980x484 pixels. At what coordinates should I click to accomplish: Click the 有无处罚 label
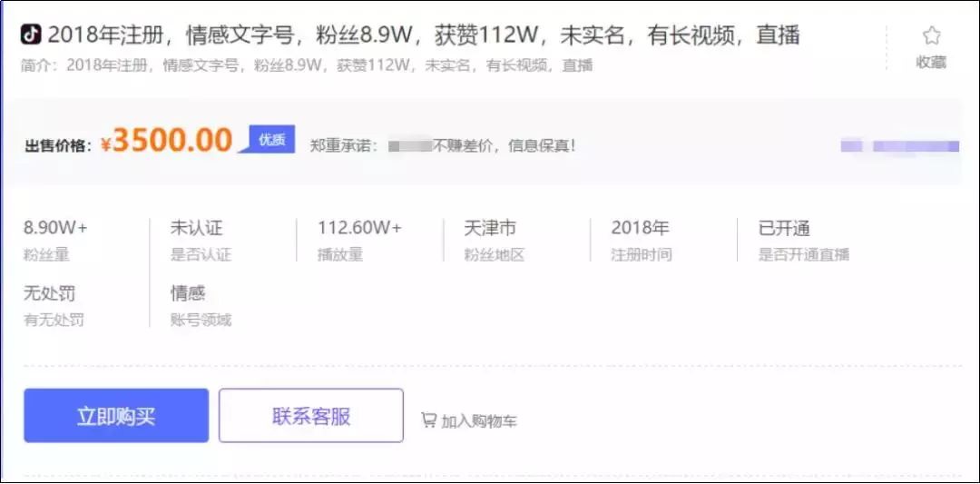[54, 321]
